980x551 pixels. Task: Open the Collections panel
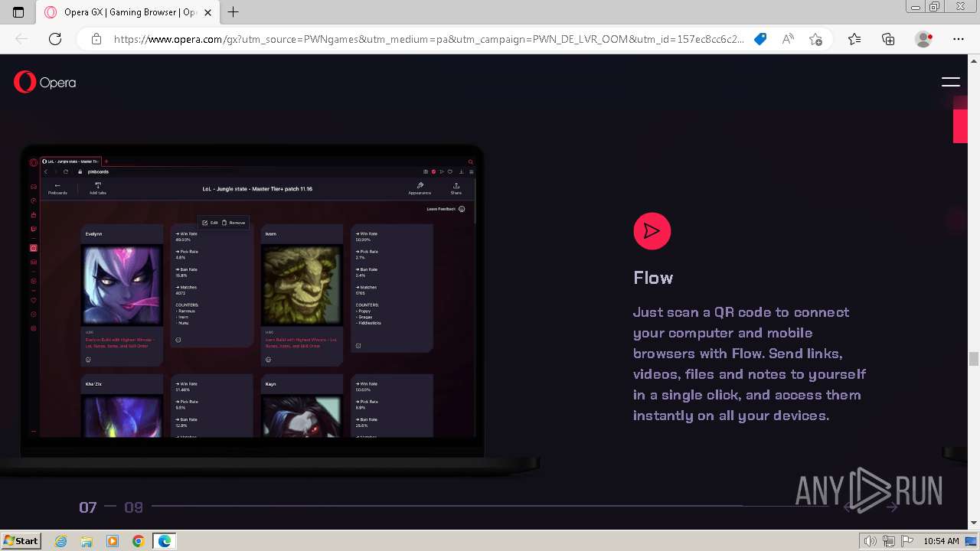pos(888,39)
